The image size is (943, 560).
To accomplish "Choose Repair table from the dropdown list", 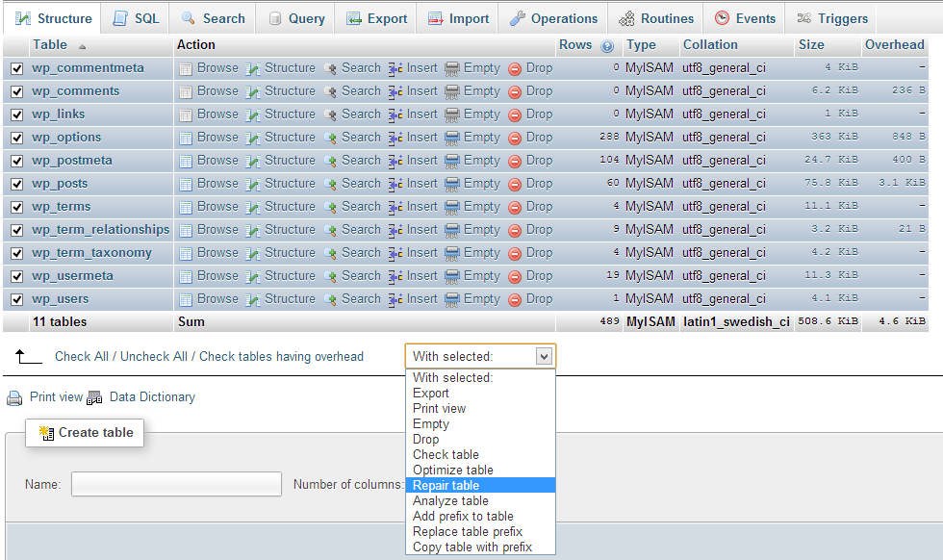I will tap(446, 486).
